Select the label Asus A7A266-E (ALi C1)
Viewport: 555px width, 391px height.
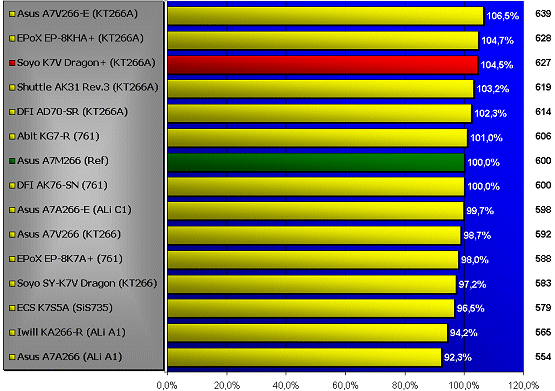click(x=74, y=209)
